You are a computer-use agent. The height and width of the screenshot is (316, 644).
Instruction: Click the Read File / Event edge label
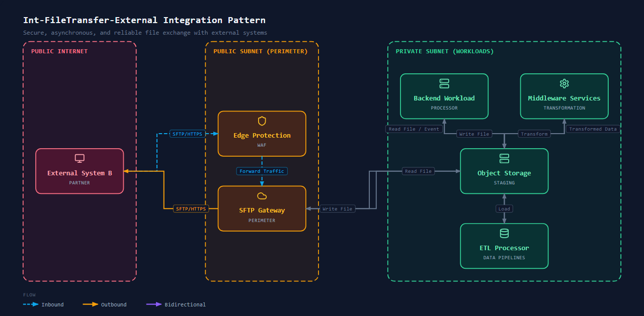tap(414, 129)
